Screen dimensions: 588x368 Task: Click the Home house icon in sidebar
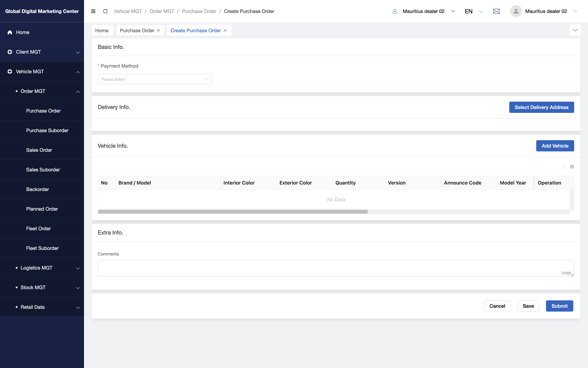click(x=10, y=32)
